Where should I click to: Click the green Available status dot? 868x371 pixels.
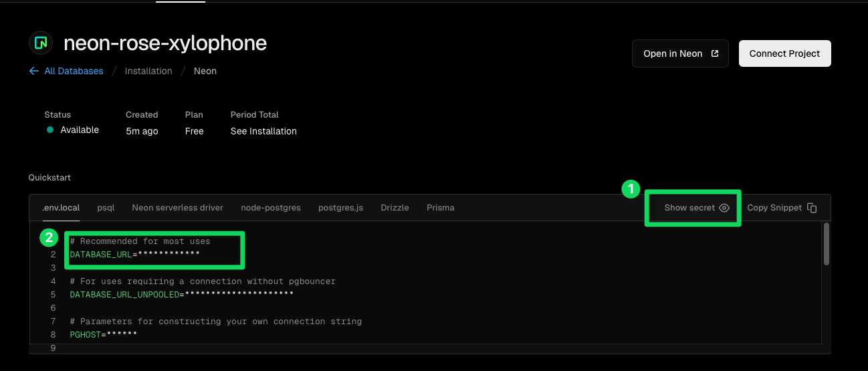pyautogui.click(x=50, y=130)
